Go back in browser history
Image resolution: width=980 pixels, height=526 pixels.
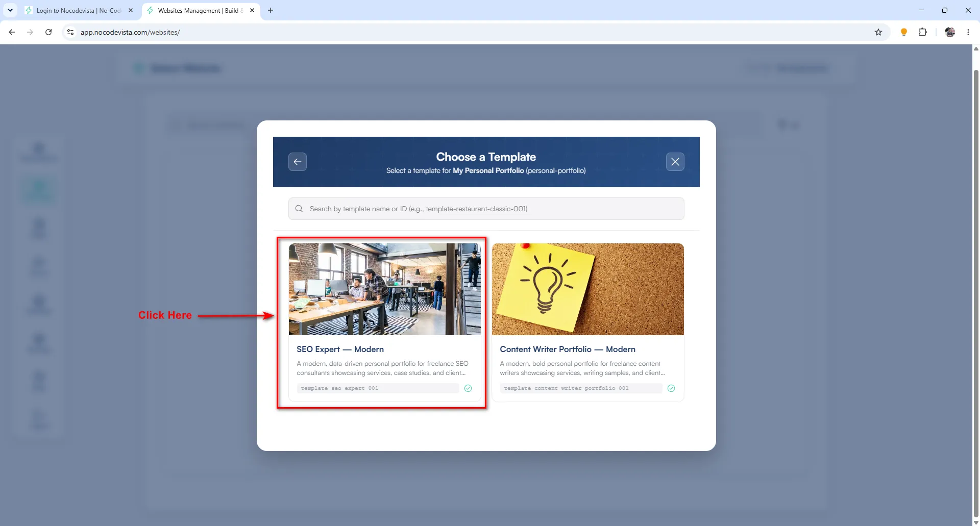tap(12, 32)
